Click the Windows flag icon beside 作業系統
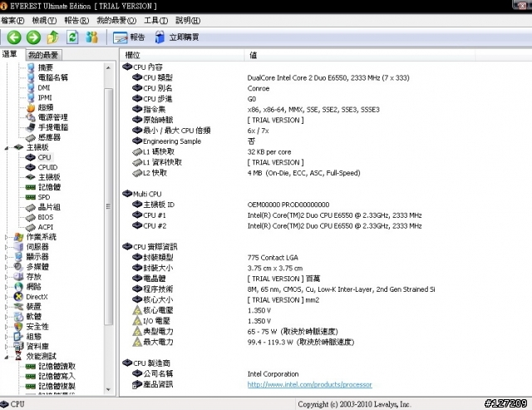 (18, 237)
